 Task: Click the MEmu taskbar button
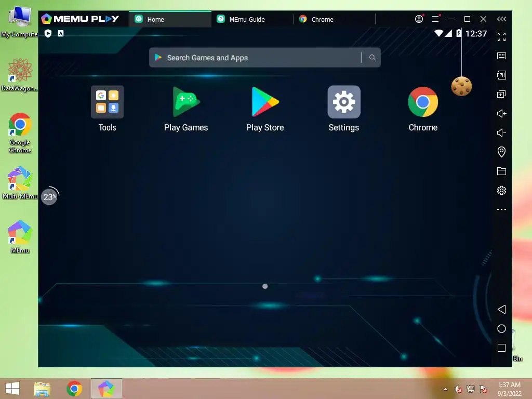tap(106, 389)
